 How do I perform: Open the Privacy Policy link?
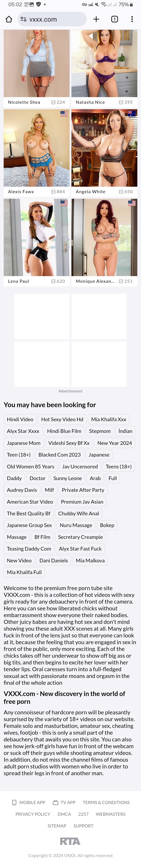[33, 814]
